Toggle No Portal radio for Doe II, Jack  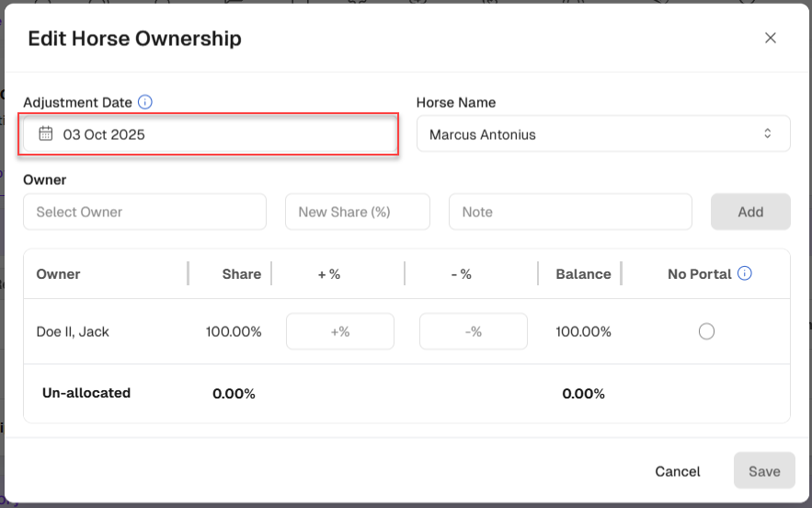click(706, 331)
